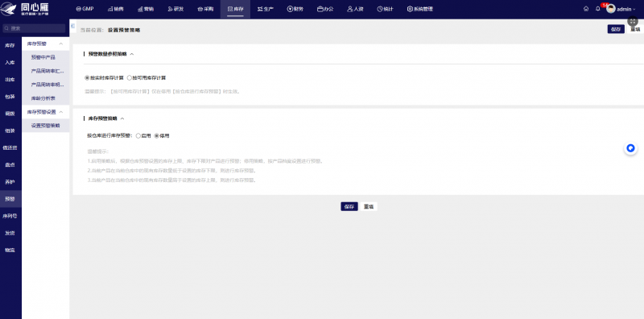Collapse the 预警数量参照策略 section

coord(132,54)
